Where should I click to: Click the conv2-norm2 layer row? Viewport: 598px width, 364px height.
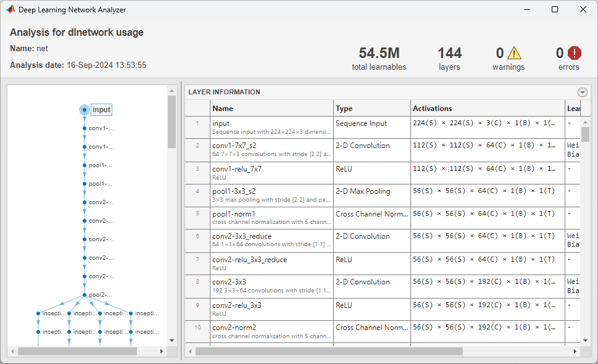[x=272, y=331]
